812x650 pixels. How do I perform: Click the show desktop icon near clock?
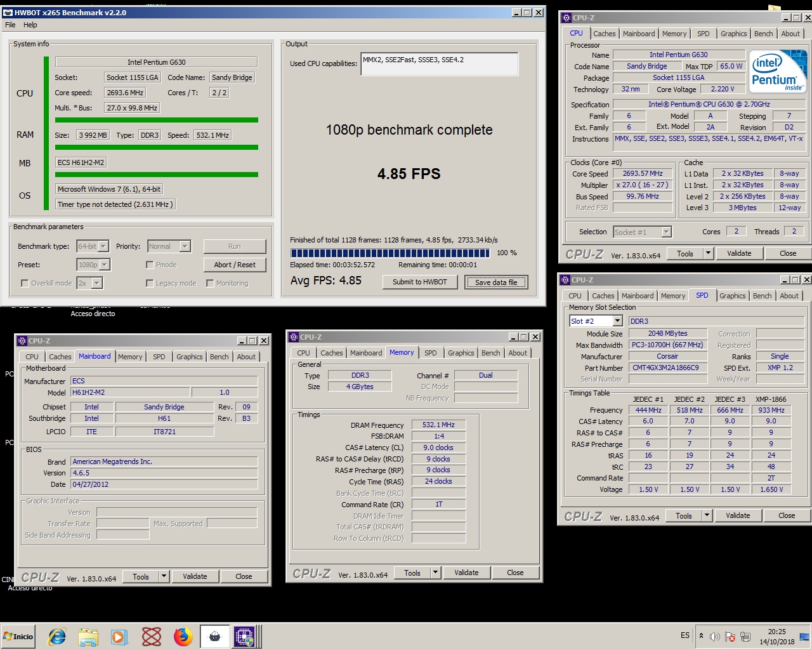[x=804, y=636]
